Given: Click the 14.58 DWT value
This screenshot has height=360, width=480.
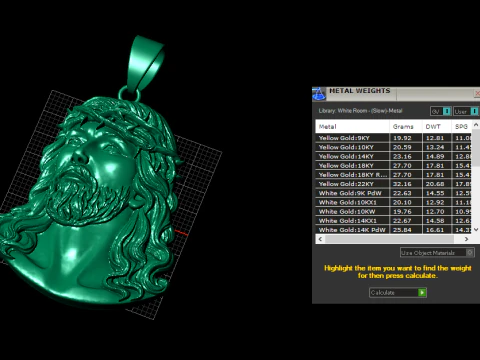Looking at the screenshot, I should coord(435,221).
